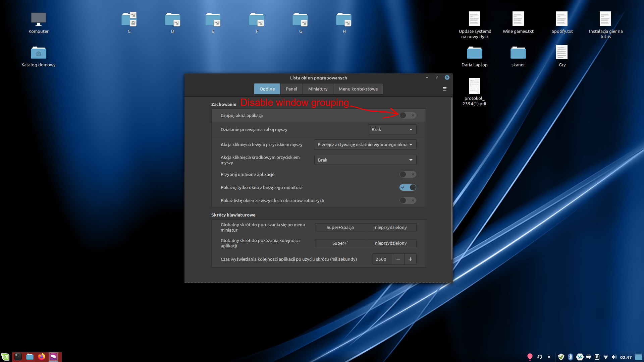Click the Super+Spacja shortcut button
The width and height of the screenshot is (644, 362).
pyautogui.click(x=340, y=227)
